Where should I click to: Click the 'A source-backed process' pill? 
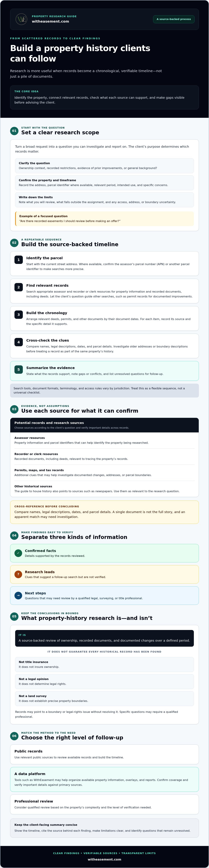pyautogui.click(x=173, y=19)
